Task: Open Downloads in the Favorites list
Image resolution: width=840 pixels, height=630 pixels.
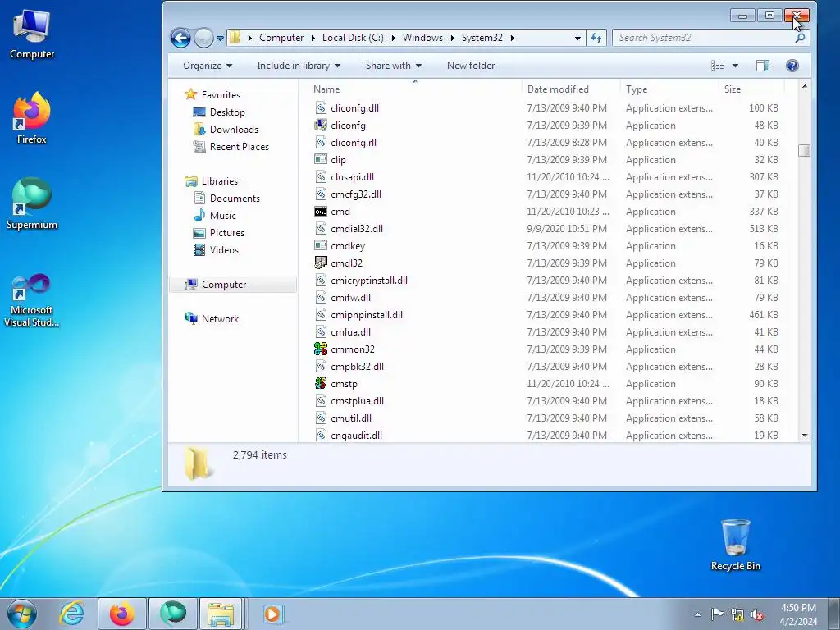Action: (x=234, y=129)
